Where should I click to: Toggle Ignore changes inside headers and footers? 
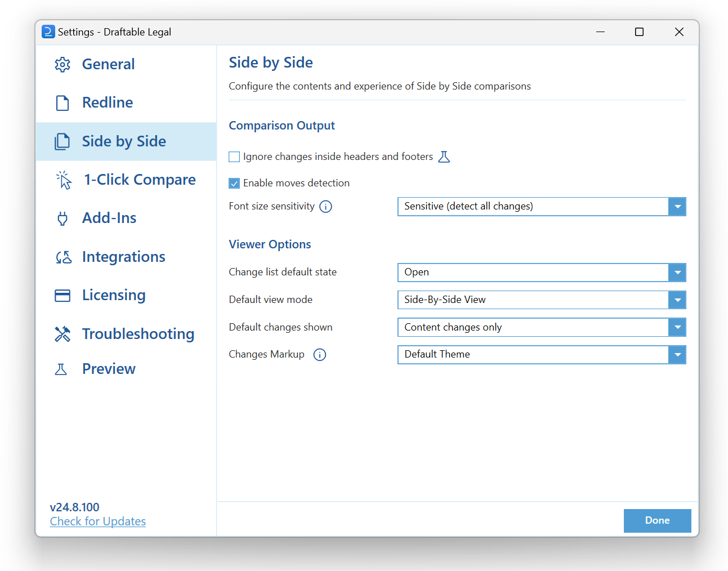point(234,157)
